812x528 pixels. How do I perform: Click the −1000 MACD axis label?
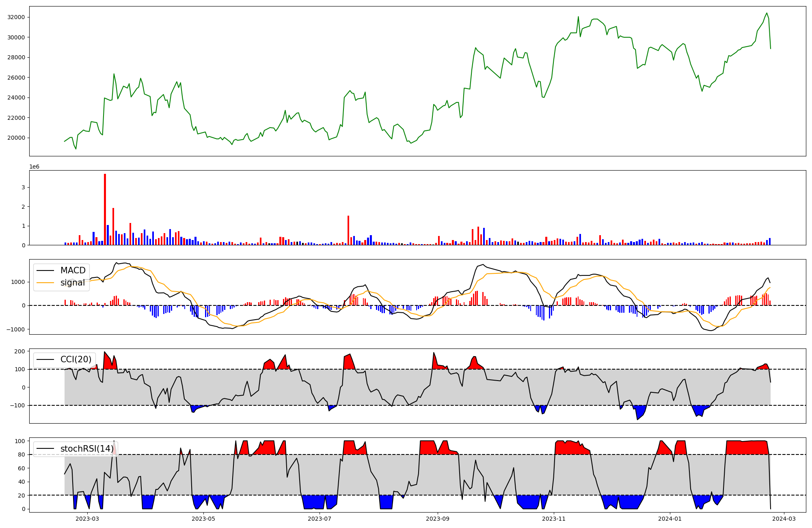[15, 329]
